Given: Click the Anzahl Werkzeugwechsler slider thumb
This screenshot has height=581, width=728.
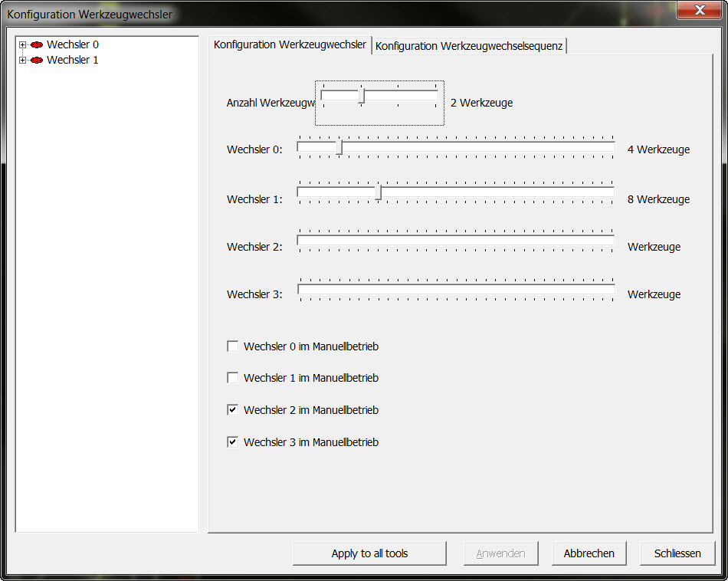Looking at the screenshot, I should click(361, 96).
